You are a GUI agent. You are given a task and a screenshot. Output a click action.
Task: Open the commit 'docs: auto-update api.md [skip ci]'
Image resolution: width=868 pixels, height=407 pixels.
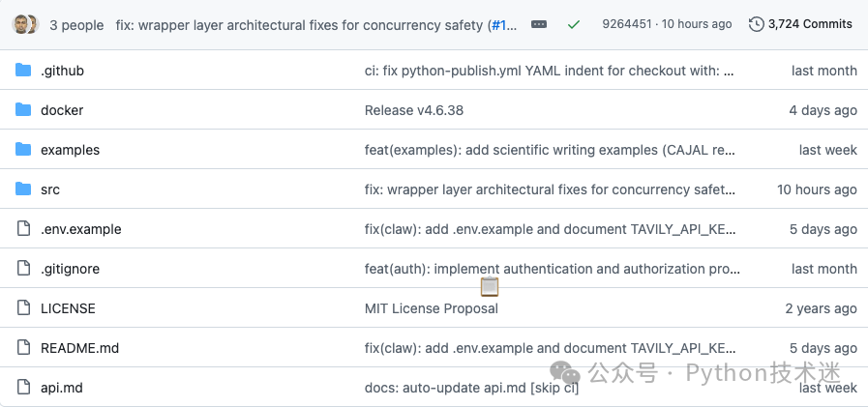pyautogui.click(x=471, y=389)
